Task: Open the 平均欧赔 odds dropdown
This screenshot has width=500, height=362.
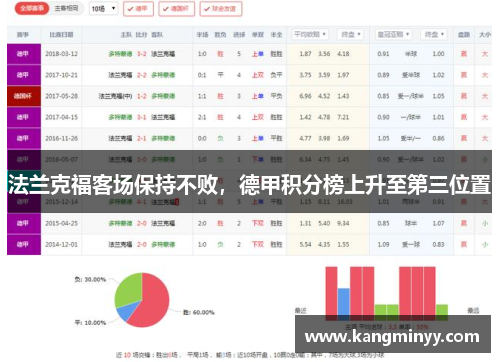Action: click(x=310, y=34)
